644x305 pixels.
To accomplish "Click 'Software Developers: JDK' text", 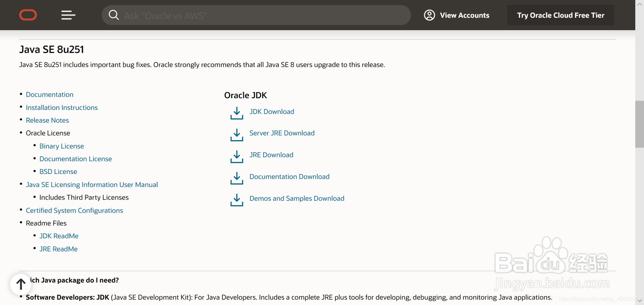I will click(x=67, y=297).
